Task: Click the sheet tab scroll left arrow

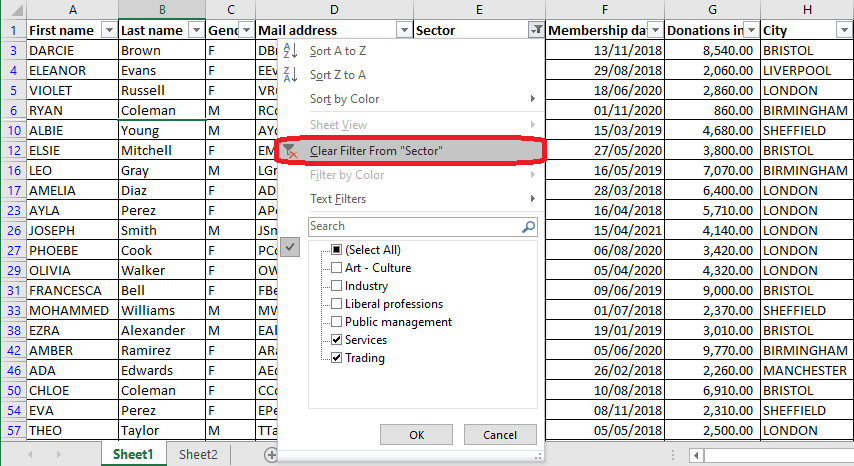Action: point(30,454)
